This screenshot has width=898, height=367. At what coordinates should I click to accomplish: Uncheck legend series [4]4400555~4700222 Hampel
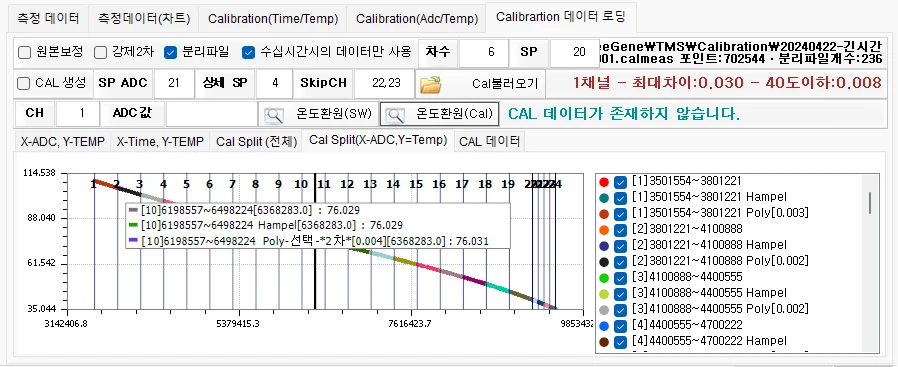tap(620, 342)
